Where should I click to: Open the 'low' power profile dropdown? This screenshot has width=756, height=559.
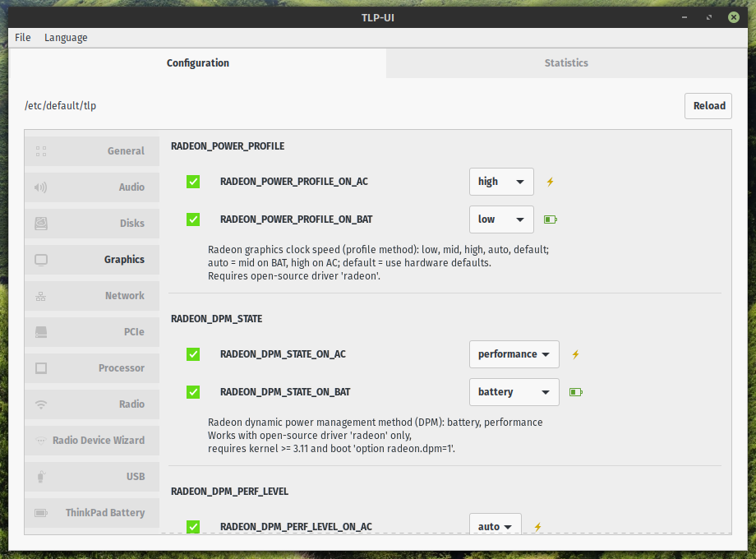(x=501, y=219)
